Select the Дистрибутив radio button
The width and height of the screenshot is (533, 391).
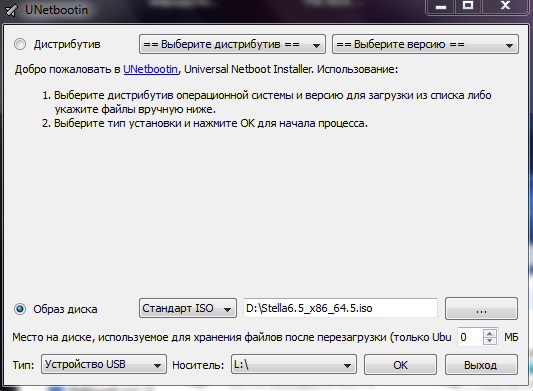(20, 44)
